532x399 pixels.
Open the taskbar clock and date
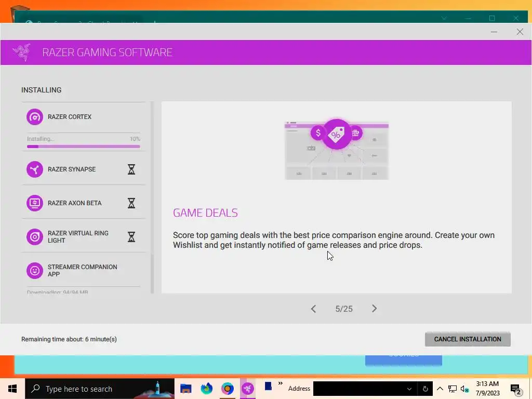(x=487, y=389)
